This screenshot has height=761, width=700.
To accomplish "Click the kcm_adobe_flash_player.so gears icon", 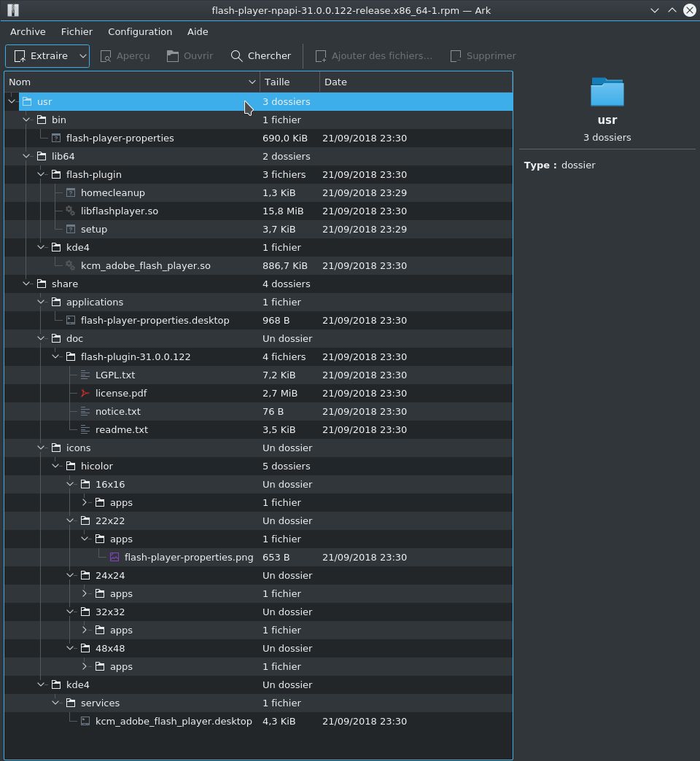I will [x=71, y=265].
